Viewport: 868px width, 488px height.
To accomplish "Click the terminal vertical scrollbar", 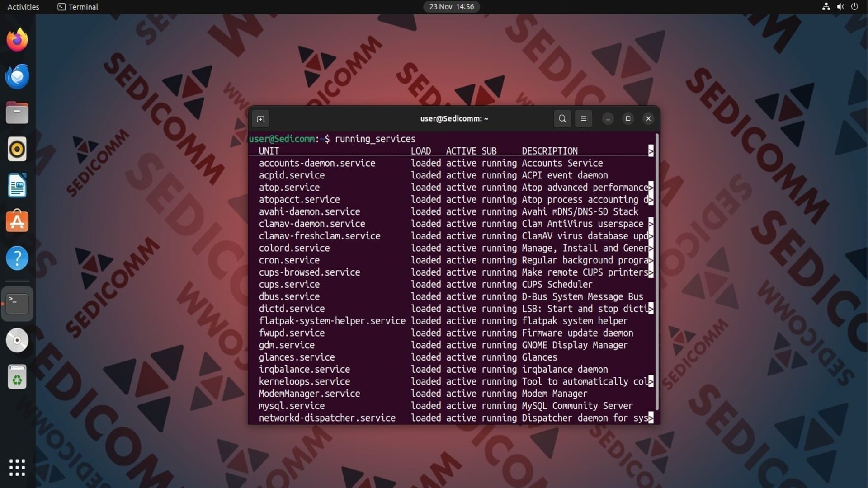I will tap(657, 271).
